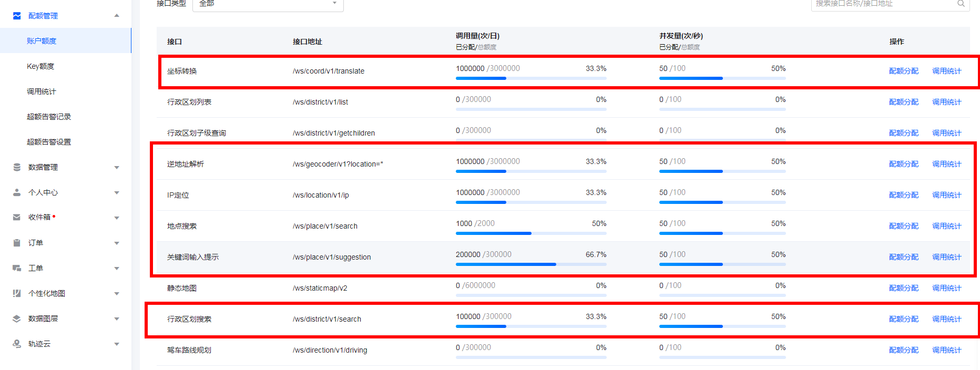Image resolution: width=980 pixels, height=370 pixels.
Task: Expand the 数据管理 submenu arrow
Action: click(117, 168)
